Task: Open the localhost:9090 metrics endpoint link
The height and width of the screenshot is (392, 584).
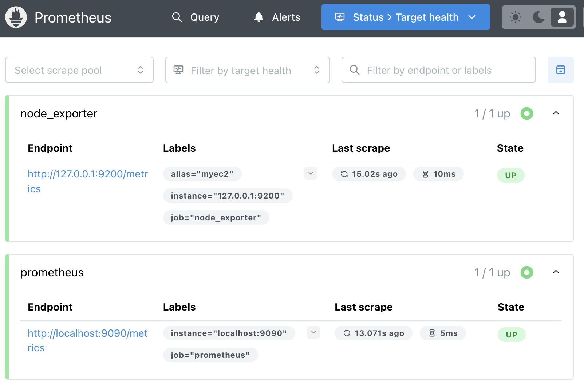Action: (x=88, y=340)
